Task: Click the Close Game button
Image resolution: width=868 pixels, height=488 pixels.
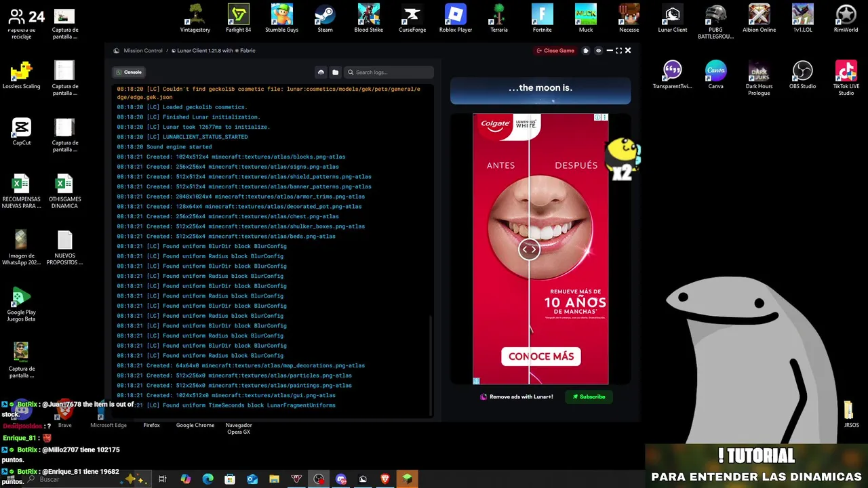Action: 555,51
